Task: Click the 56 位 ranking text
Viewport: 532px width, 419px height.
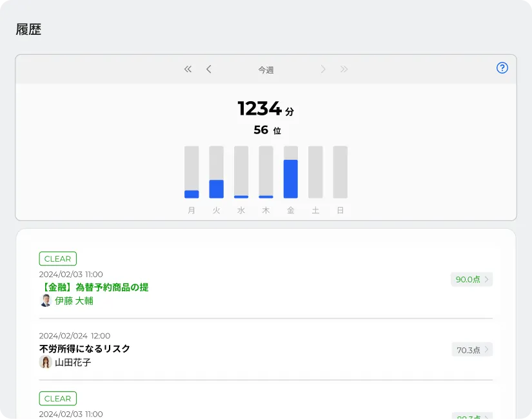Action: [268, 130]
